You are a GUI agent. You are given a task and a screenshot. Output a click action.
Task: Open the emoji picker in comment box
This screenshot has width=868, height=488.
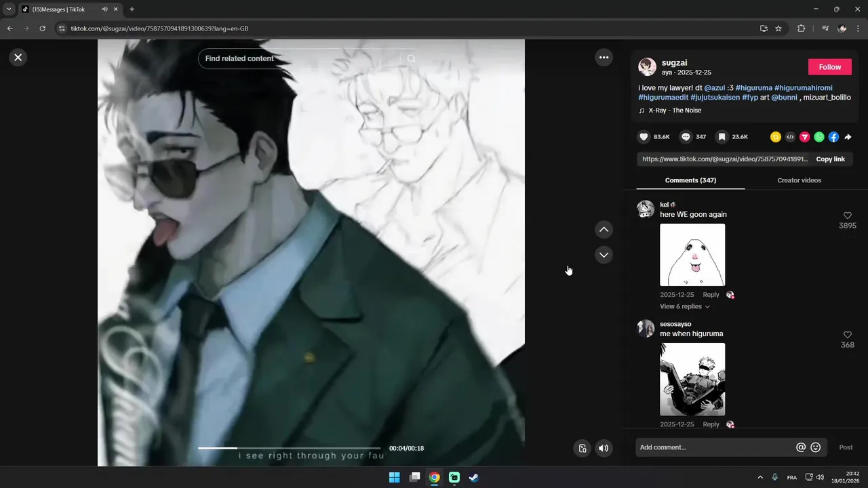coord(816,447)
